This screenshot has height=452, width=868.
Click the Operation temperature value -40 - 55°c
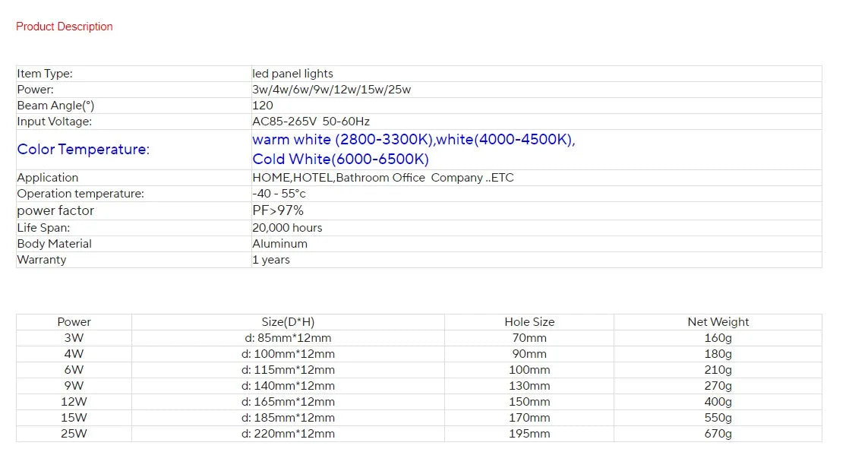pos(278,194)
